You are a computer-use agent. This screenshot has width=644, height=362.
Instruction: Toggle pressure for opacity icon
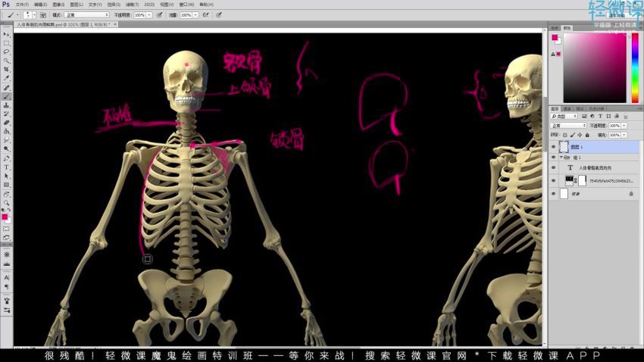159,15
